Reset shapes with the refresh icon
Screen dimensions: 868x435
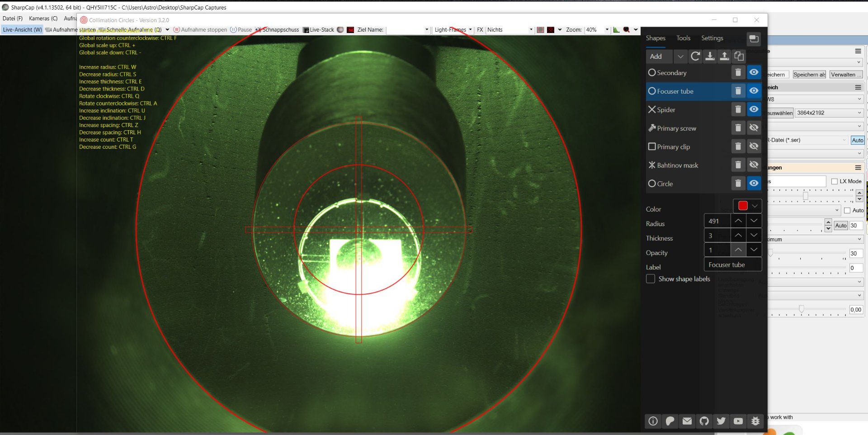[695, 56]
